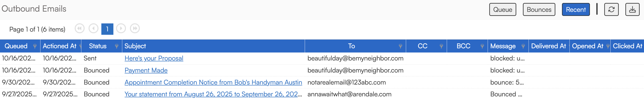This screenshot has width=644, height=100.
Task: Click the download export icon
Action: pyautogui.click(x=632, y=10)
